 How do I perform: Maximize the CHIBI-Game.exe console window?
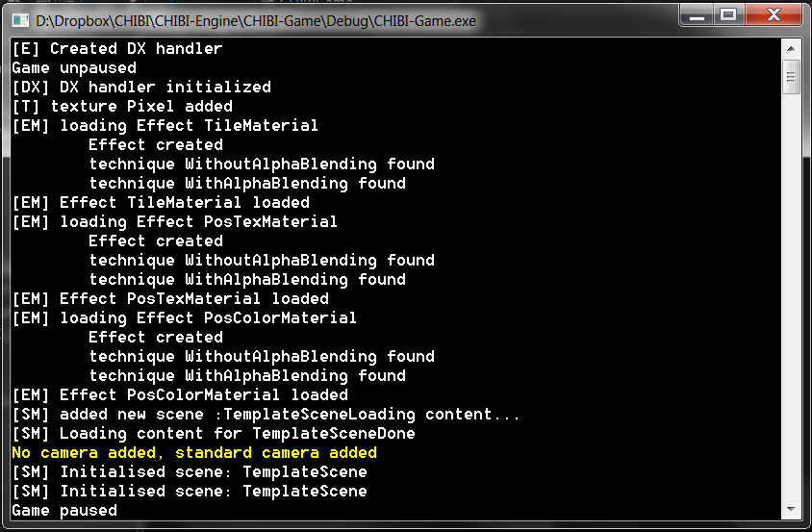(x=728, y=15)
